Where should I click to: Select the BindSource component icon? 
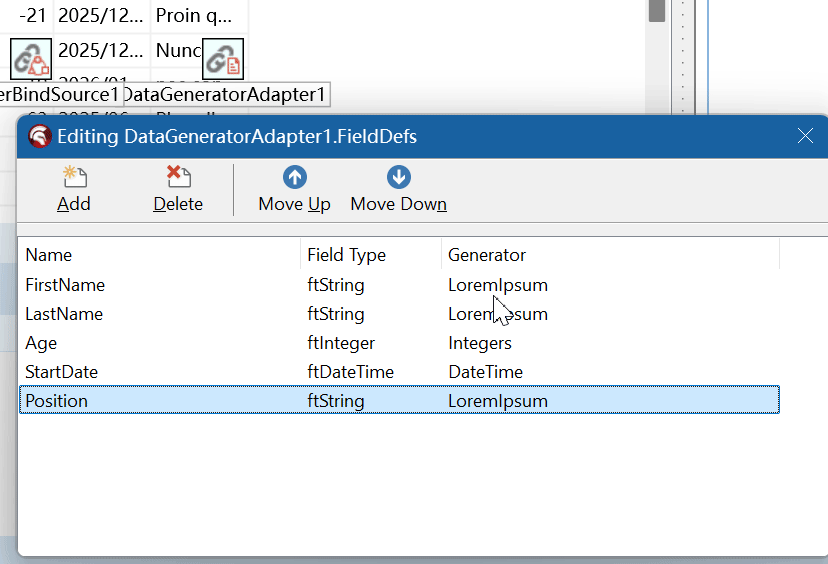pos(31,59)
